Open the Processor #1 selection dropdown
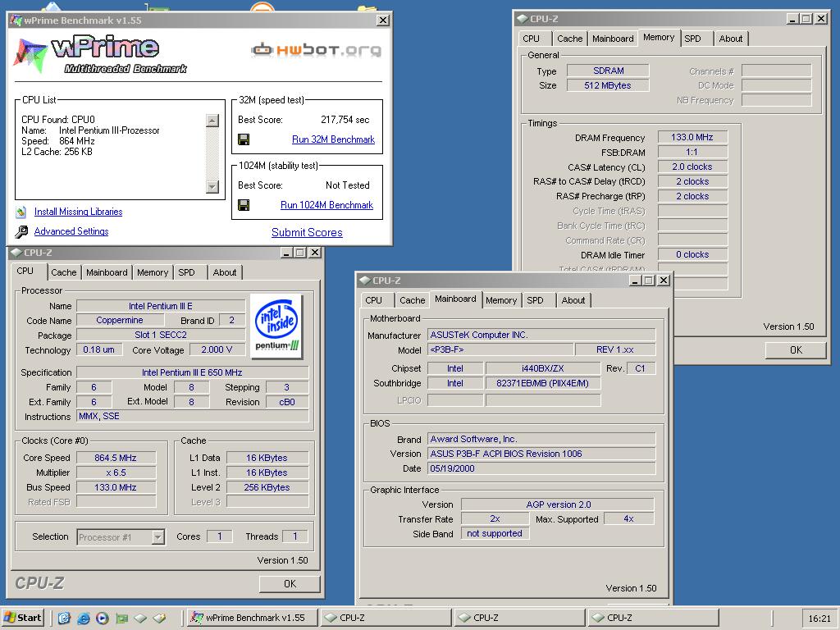This screenshot has width=840, height=630. (x=158, y=536)
